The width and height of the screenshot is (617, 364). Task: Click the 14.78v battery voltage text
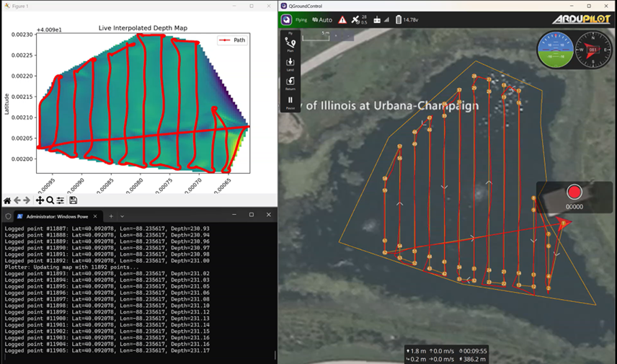411,19
